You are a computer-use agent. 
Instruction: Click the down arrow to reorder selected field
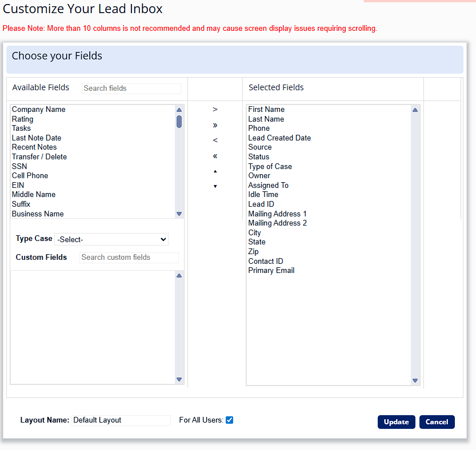point(215,186)
